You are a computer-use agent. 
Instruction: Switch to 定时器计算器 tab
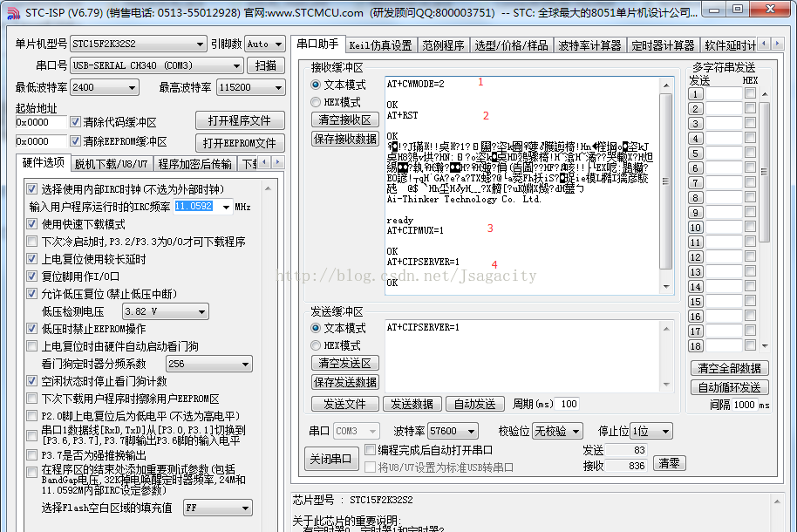click(663, 45)
